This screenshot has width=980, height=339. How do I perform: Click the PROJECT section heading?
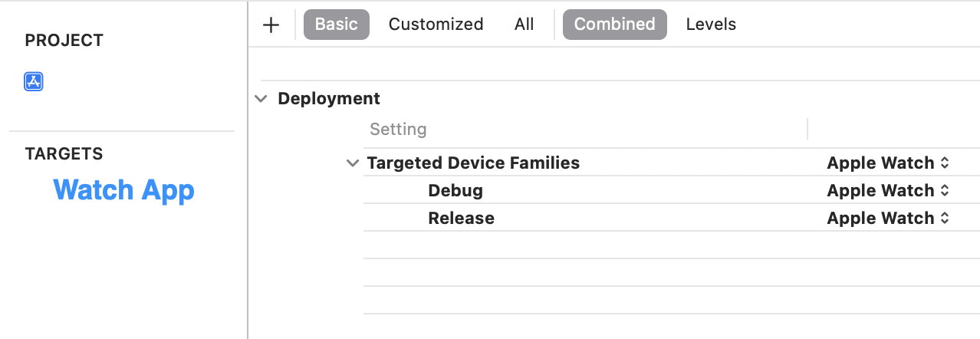pyautogui.click(x=64, y=41)
